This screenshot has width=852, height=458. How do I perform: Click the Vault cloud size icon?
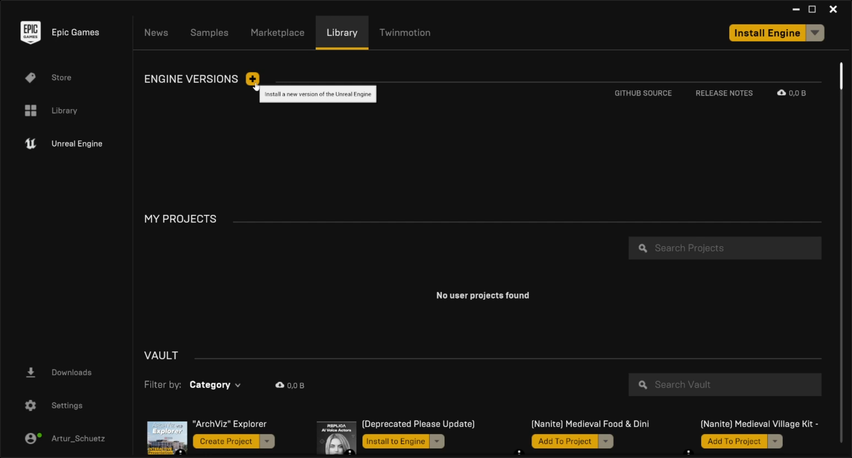coord(280,385)
